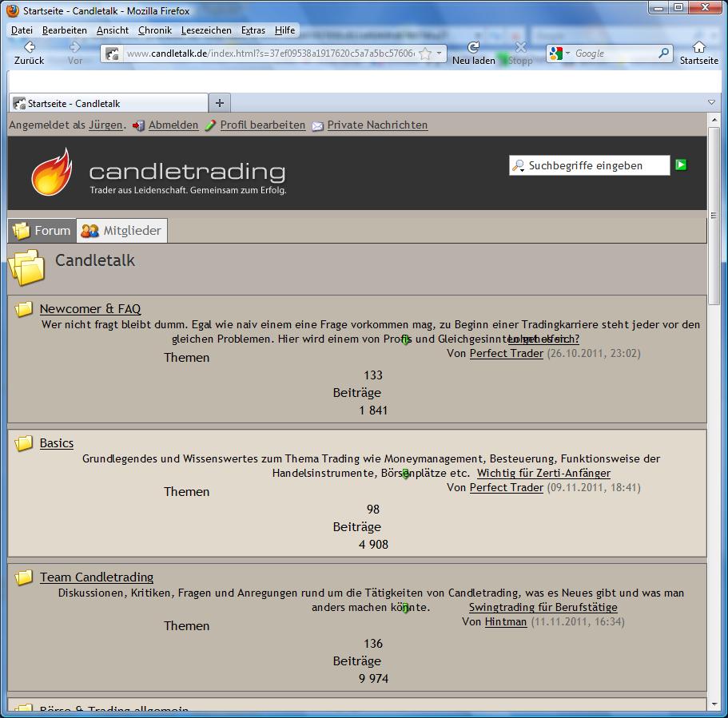The width and height of the screenshot is (728, 718).
Task: Click the page scrollbar down arrow
Action: [x=714, y=704]
